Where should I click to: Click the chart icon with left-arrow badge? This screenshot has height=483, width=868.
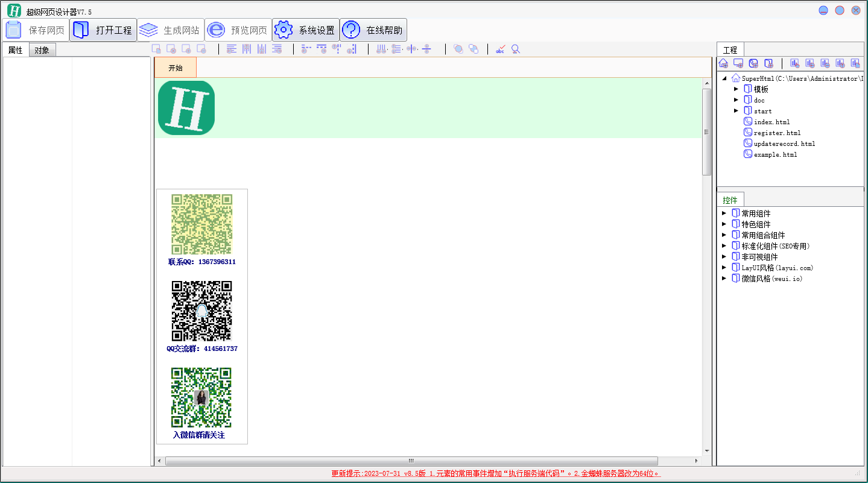(x=810, y=63)
